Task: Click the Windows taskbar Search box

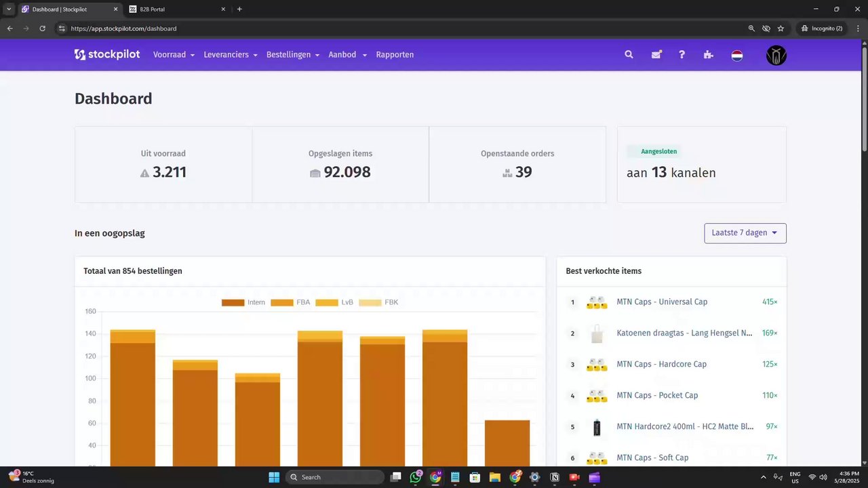Action: tap(334, 477)
